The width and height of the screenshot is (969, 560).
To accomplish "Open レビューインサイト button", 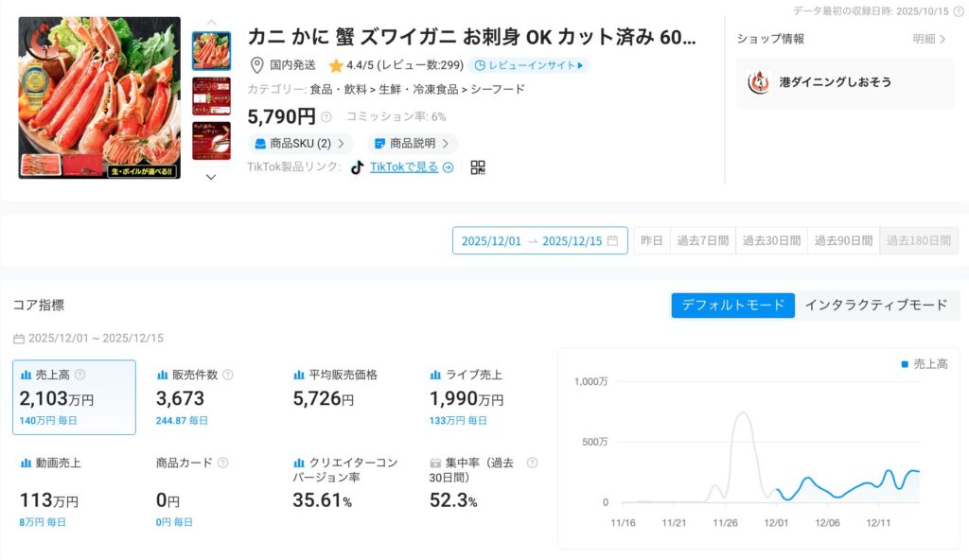I will coord(528,65).
